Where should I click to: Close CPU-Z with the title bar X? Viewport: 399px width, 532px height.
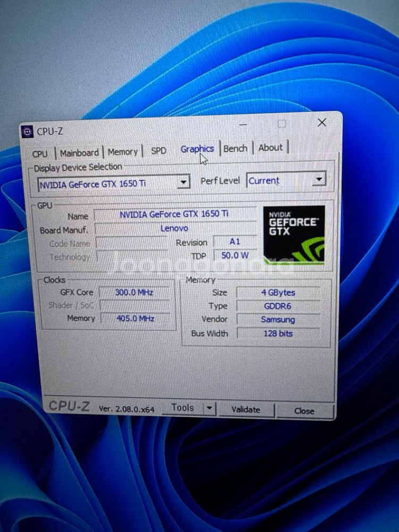point(322,122)
